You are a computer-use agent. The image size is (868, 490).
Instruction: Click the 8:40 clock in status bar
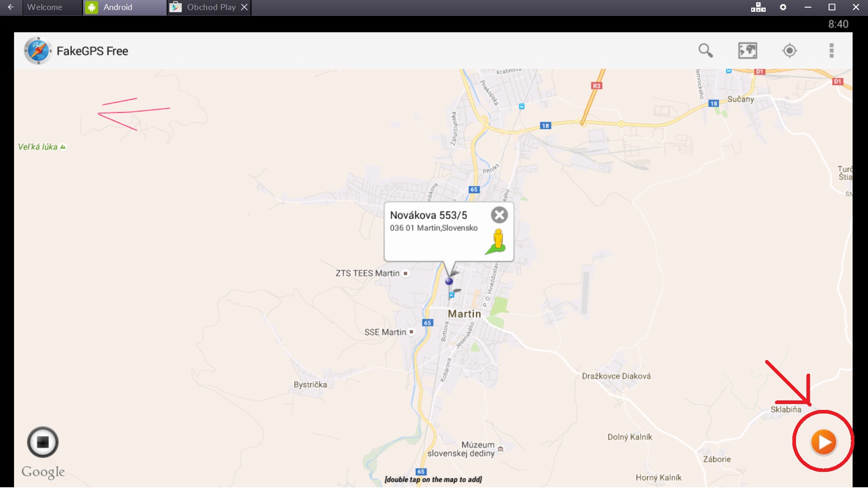(838, 24)
